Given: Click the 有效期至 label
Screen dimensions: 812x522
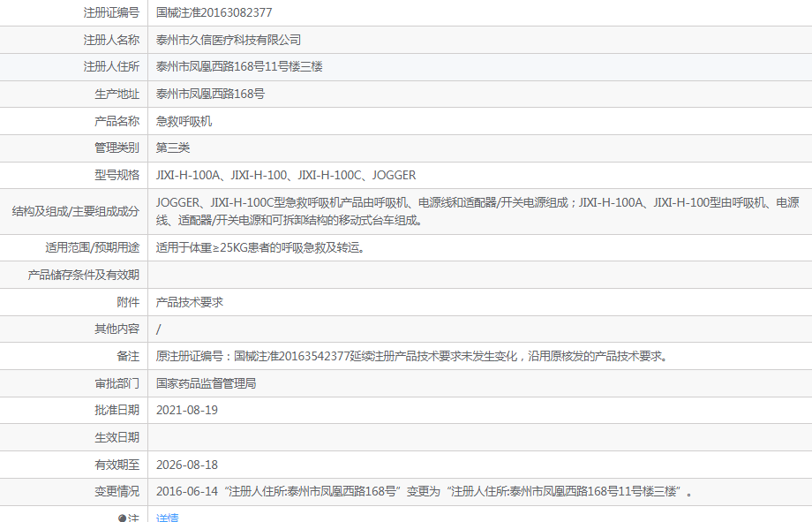Looking at the screenshot, I should pyautogui.click(x=117, y=465).
